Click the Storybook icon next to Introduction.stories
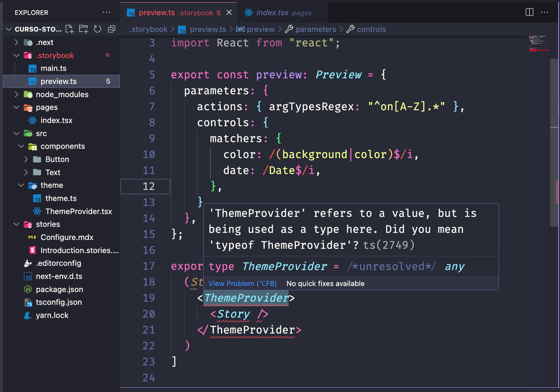The image size is (560, 392). tap(33, 250)
